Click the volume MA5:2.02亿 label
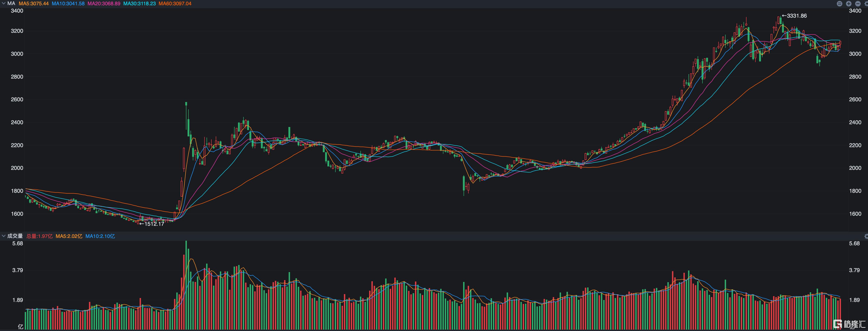Image resolution: width=868 pixels, height=331 pixels. coord(69,236)
